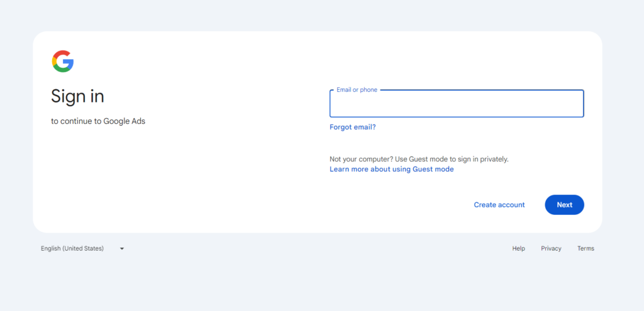644x311 pixels.
Task: Open the Privacy footer link
Action: click(x=551, y=249)
